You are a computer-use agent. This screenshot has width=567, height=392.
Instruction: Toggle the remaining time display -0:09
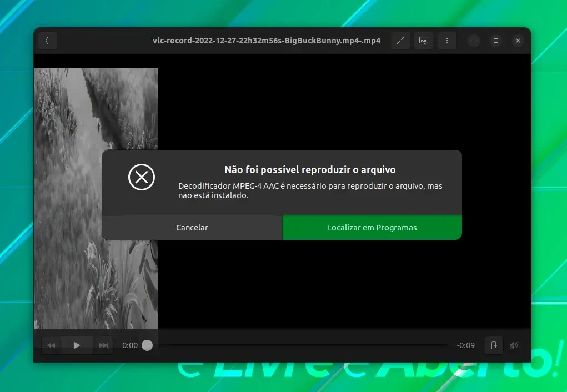click(466, 345)
